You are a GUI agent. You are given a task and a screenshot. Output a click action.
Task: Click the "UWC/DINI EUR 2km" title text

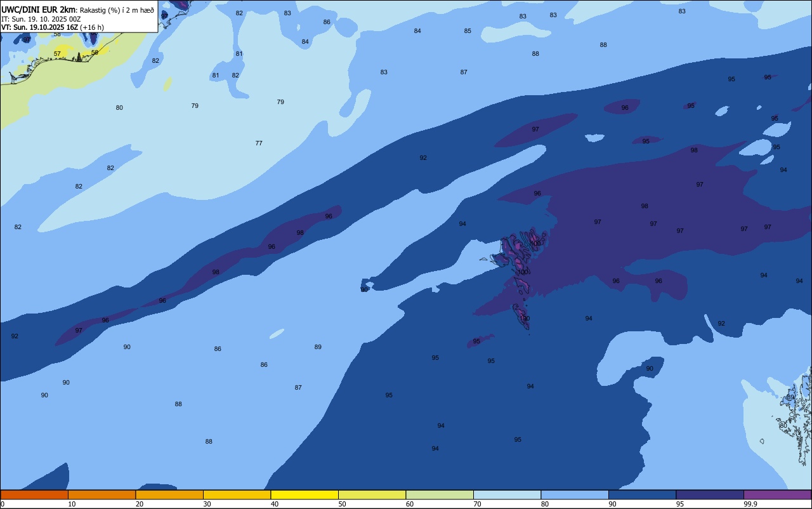[x=39, y=10]
